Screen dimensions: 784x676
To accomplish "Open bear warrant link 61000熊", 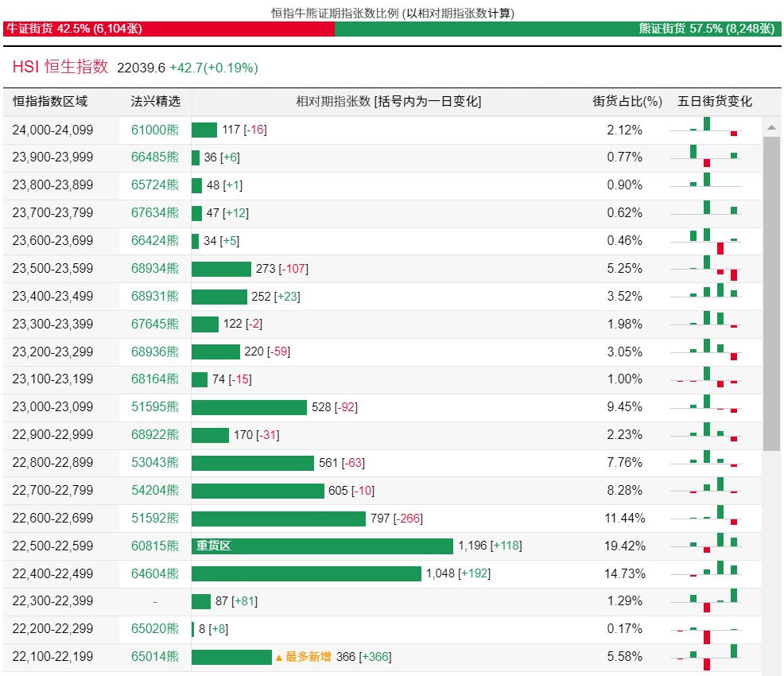I will click(x=155, y=130).
